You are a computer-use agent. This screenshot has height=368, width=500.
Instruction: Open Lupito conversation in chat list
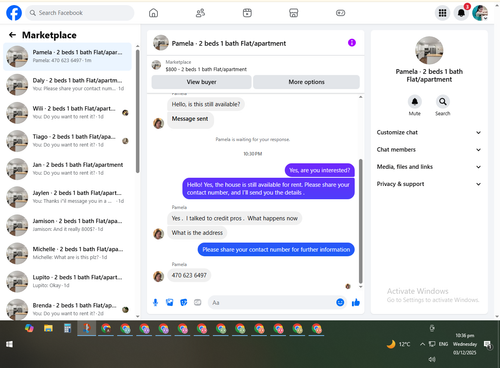tap(67, 281)
